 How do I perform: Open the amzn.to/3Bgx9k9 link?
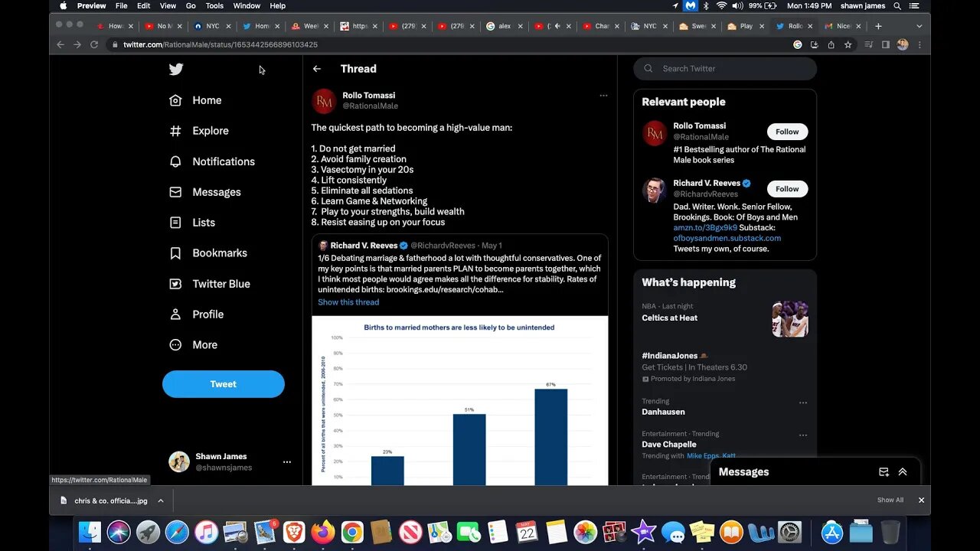pos(705,228)
